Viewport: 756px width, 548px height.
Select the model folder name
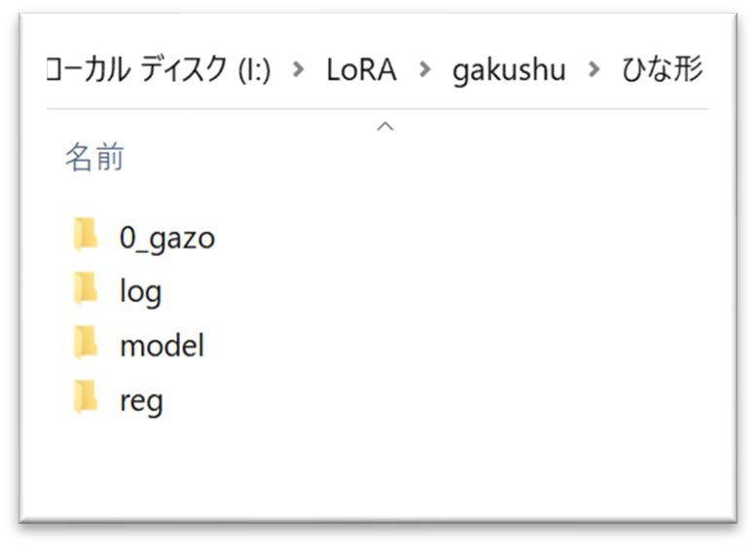(x=162, y=346)
